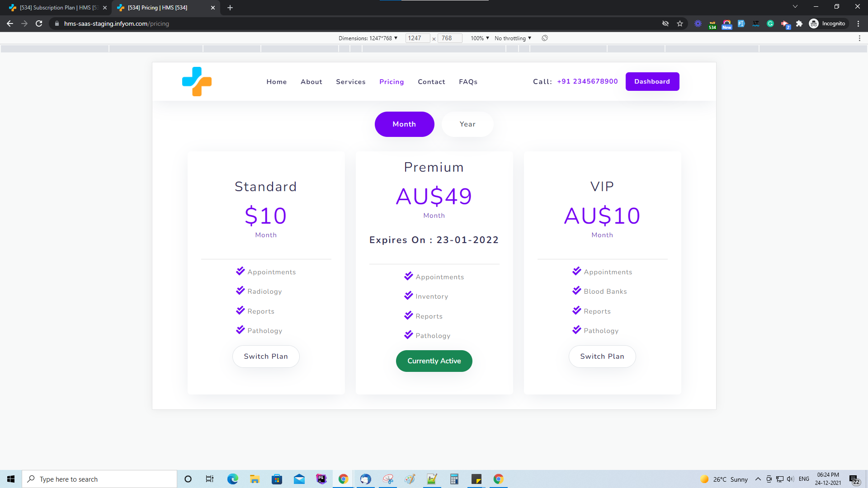This screenshot has width=868, height=488.
Task: Open the Extensions puzzle-piece icon
Action: (x=799, y=23)
